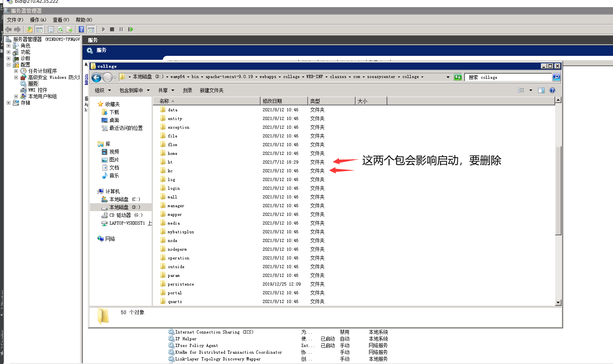
Task: Open the 组织 dropdown menu
Action: (x=103, y=90)
